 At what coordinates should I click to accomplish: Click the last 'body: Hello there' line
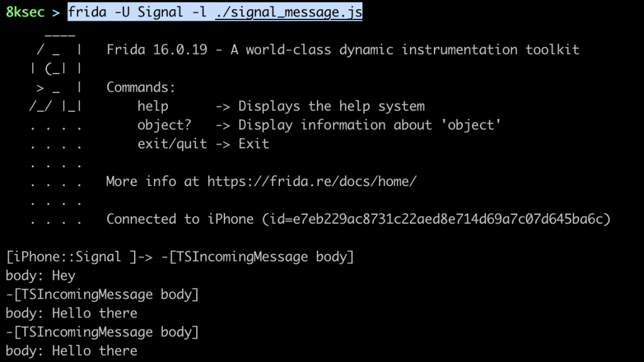71,351
